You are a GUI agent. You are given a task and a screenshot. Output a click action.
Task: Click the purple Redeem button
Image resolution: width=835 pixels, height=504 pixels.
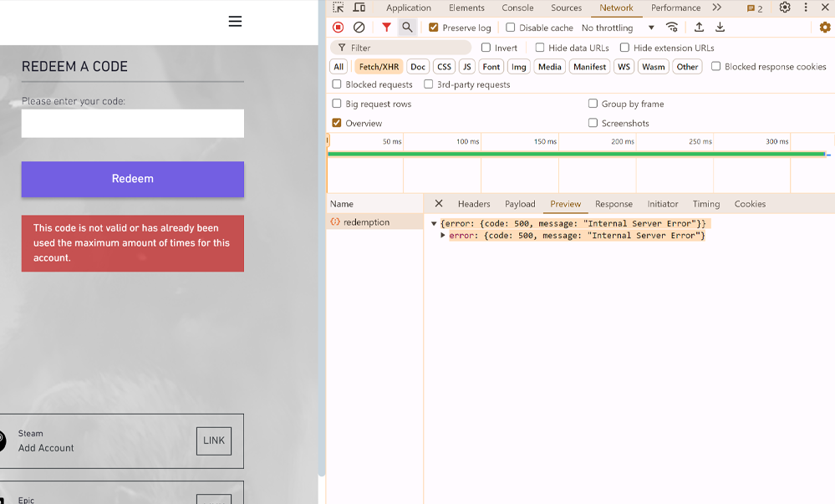133,179
